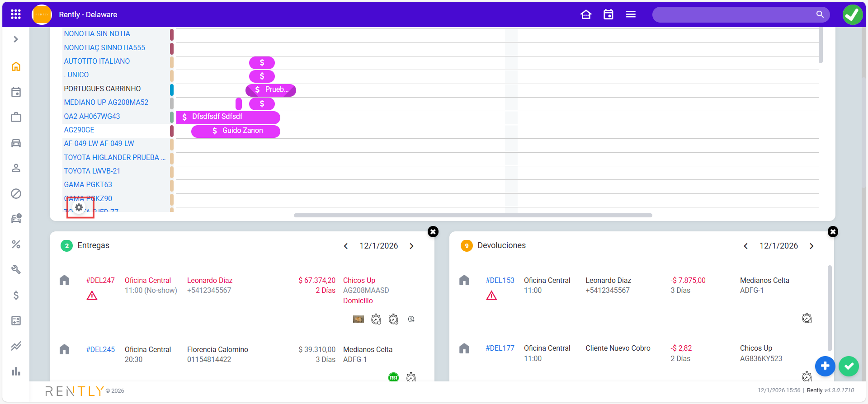Close the Entregas panel
The width and height of the screenshot is (868, 404).
click(433, 232)
